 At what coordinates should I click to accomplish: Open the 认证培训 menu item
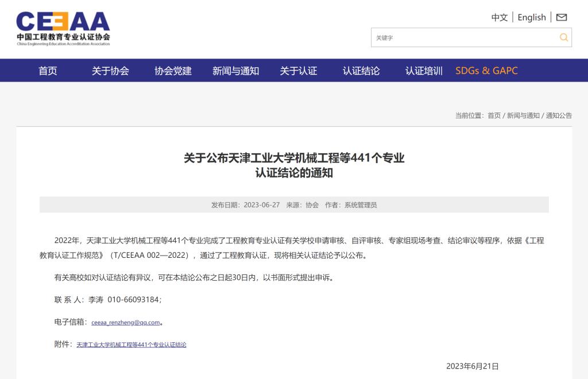coord(424,71)
